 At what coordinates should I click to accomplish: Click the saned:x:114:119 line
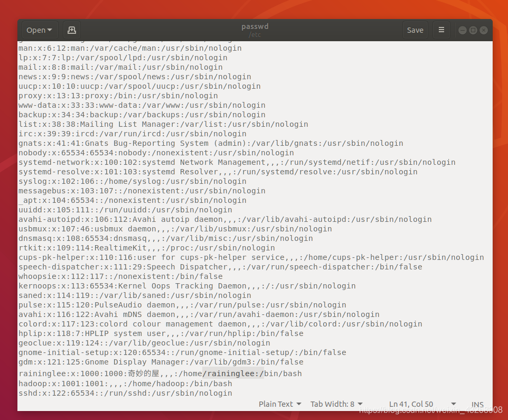135,295
